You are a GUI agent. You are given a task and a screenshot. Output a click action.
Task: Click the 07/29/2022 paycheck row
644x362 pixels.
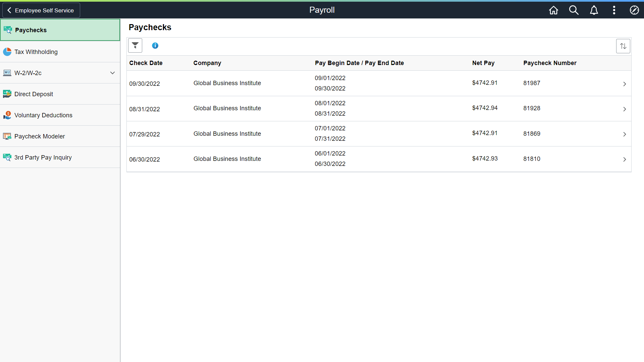378,134
